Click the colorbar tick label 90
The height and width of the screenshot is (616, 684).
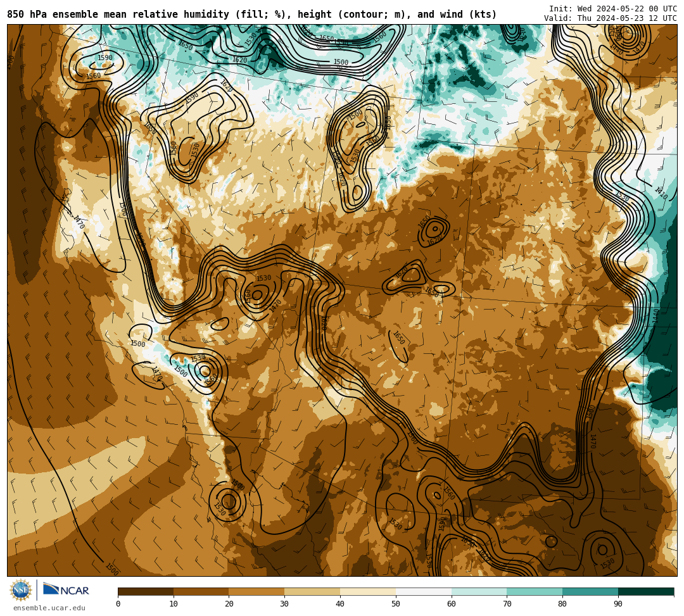pos(618,604)
